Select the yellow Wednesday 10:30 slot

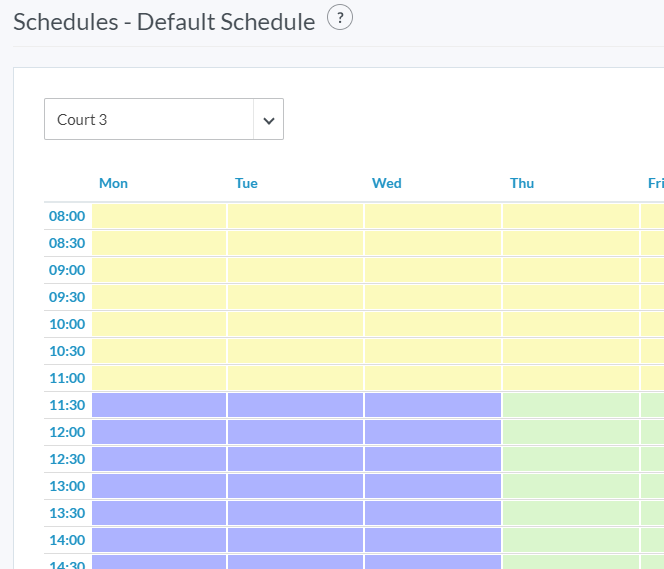coord(432,351)
